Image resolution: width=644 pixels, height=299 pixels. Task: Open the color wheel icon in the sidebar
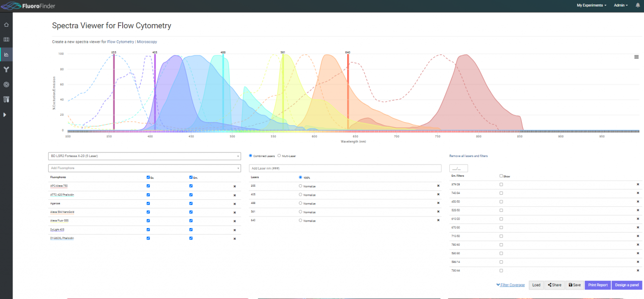point(6,85)
